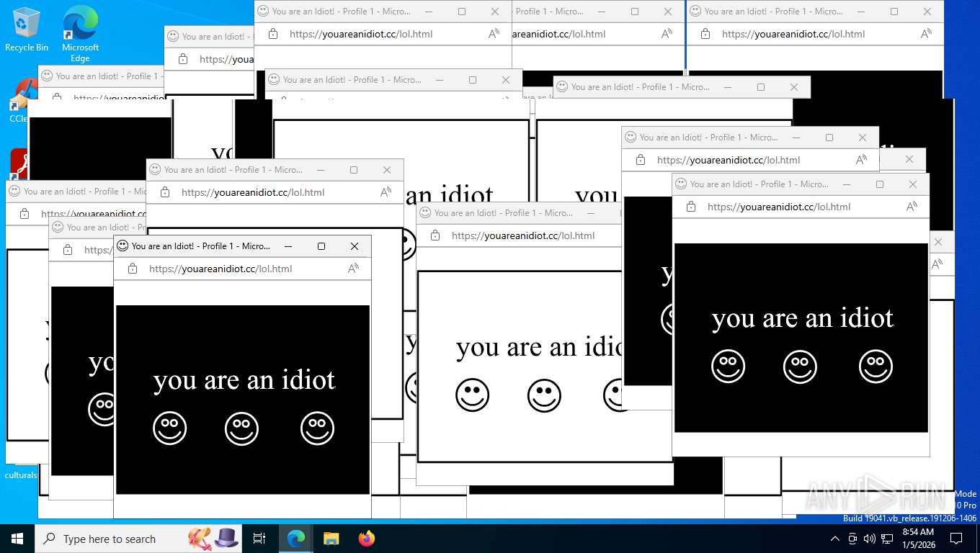The width and height of the screenshot is (980, 553).
Task: Click the lock icon in the right-side front black window
Action: pyautogui.click(x=691, y=207)
